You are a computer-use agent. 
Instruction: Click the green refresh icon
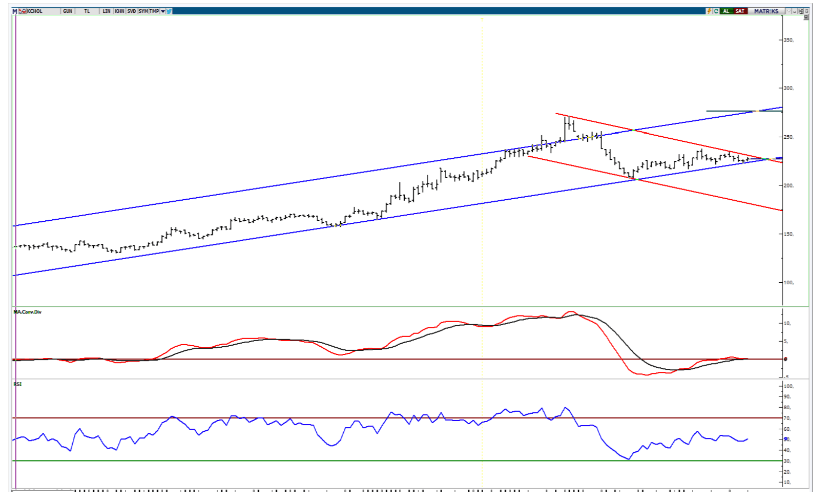(716, 11)
